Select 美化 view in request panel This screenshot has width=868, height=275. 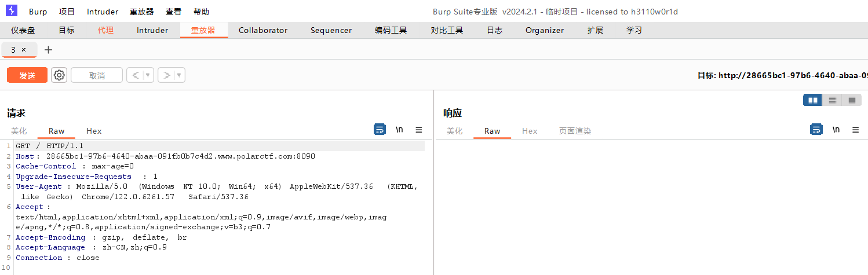coord(19,131)
